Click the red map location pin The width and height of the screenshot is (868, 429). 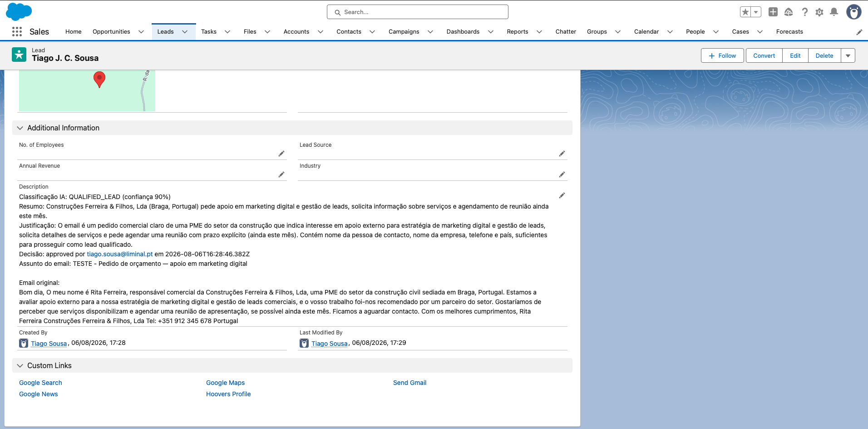point(99,80)
